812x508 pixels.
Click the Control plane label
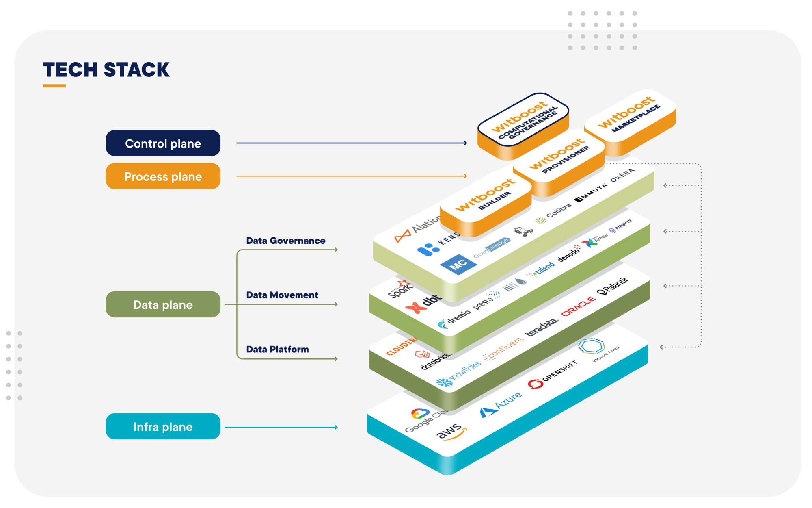[x=163, y=143]
